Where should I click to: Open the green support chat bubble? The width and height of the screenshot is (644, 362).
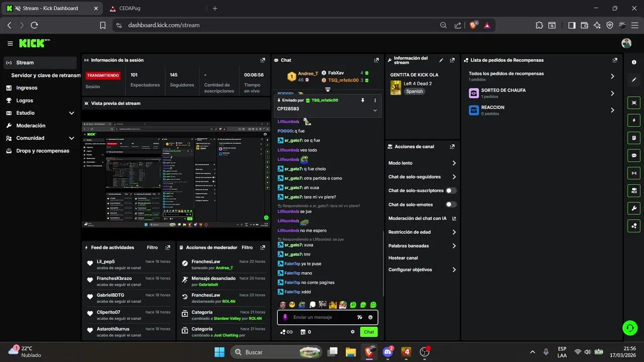[629, 328]
